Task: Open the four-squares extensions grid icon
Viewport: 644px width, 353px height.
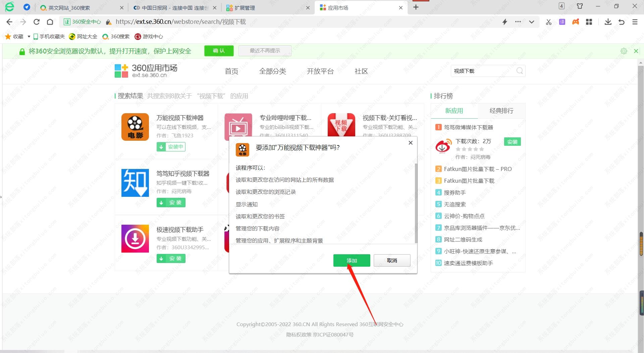Action: (589, 22)
